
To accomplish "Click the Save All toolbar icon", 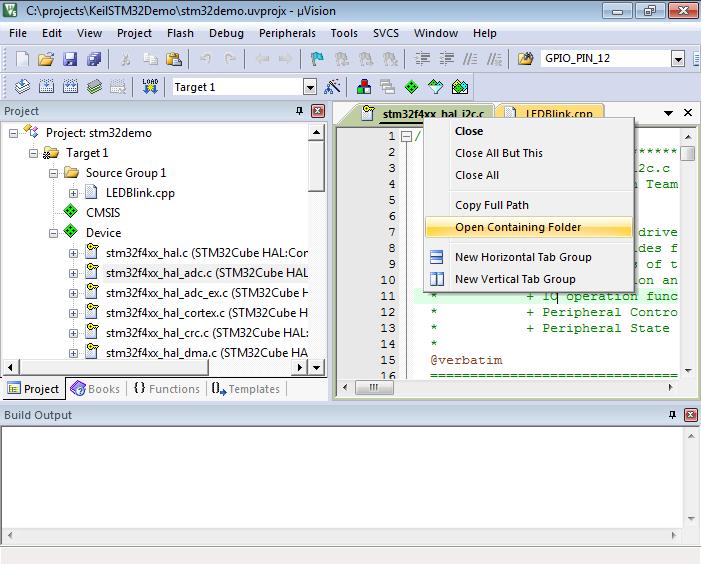I will pos(94,59).
